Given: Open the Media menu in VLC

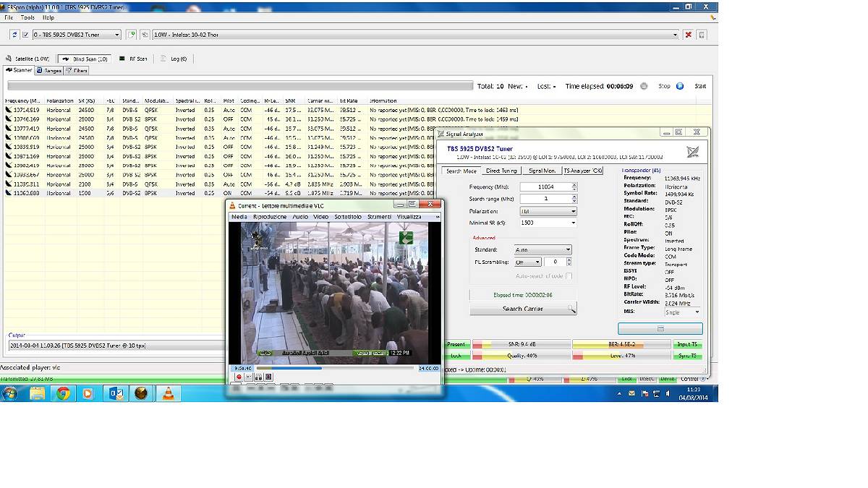Looking at the screenshot, I should [x=239, y=217].
